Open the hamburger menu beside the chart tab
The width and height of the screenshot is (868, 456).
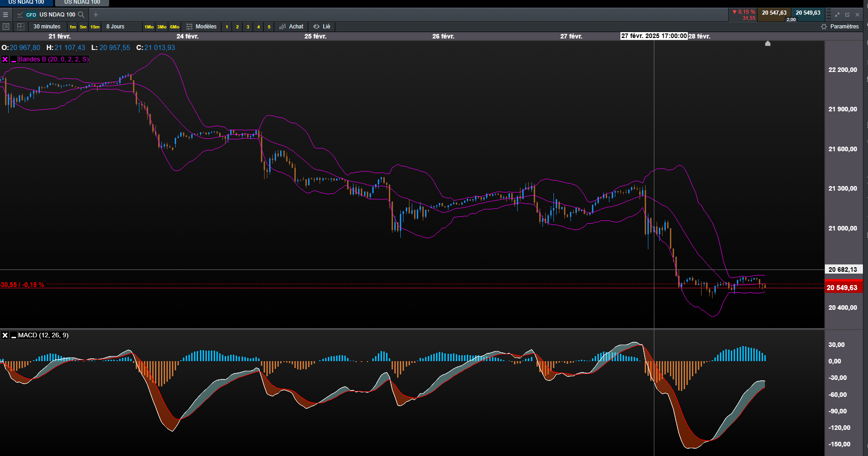(6, 15)
